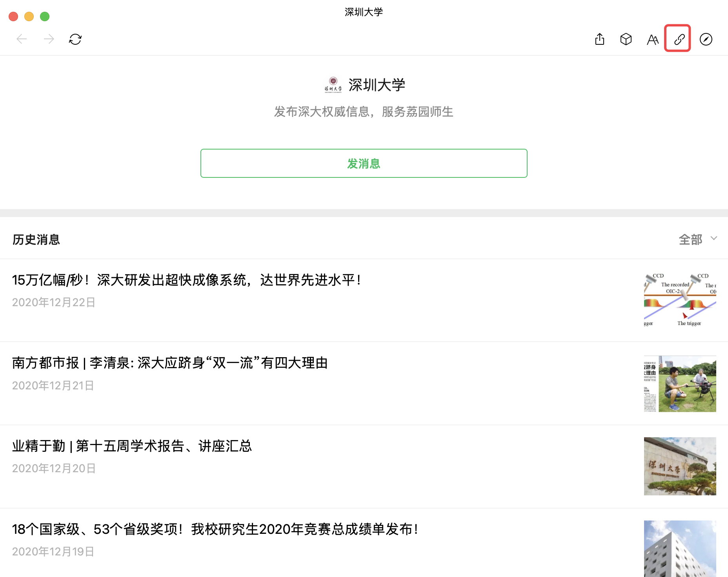Image resolution: width=728 pixels, height=577 pixels.
Task: Click the drone on lawn thumbnail
Action: [x=680, y=383]
